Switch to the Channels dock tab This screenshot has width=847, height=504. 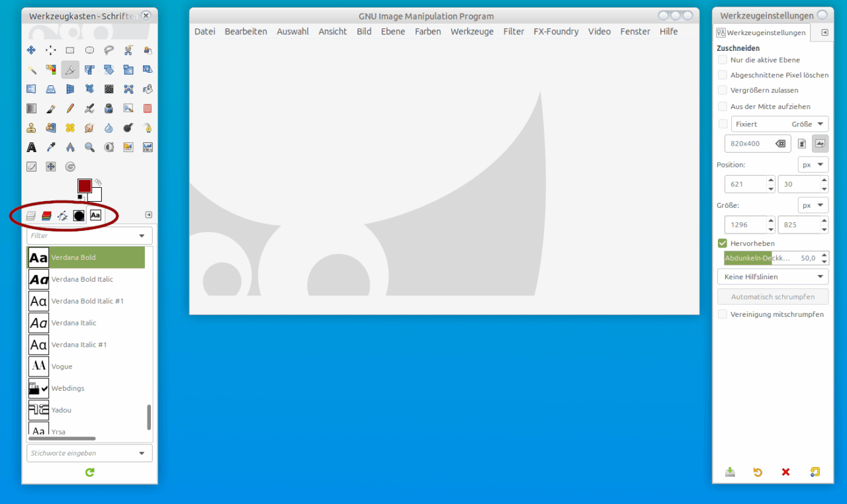point(46,216)
